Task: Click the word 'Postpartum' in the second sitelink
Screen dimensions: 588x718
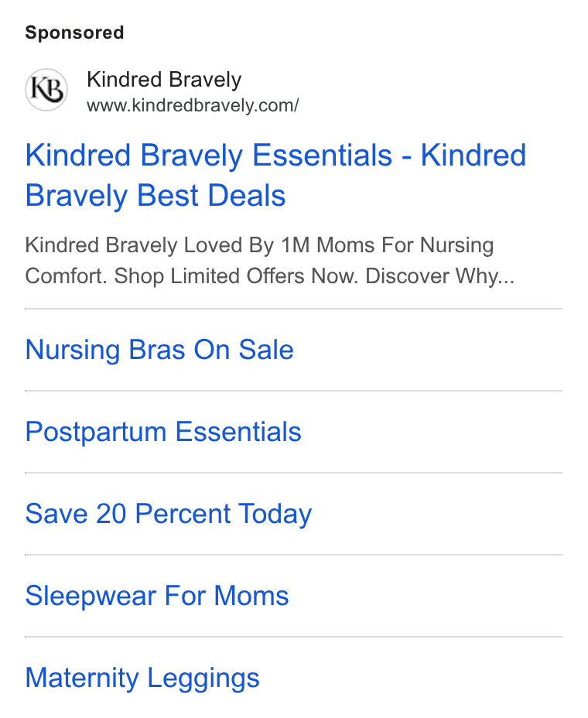Action: (96, 432)
